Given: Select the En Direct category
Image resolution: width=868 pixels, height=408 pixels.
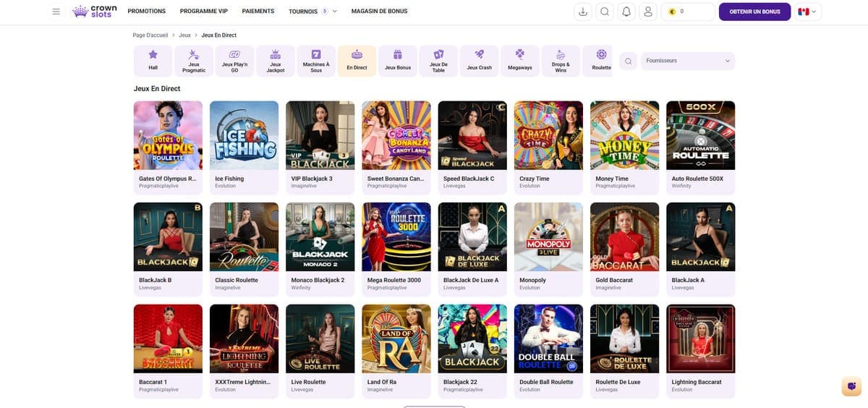Looking at the screenshot, I should pyautogui.click(x=357, y=61).
